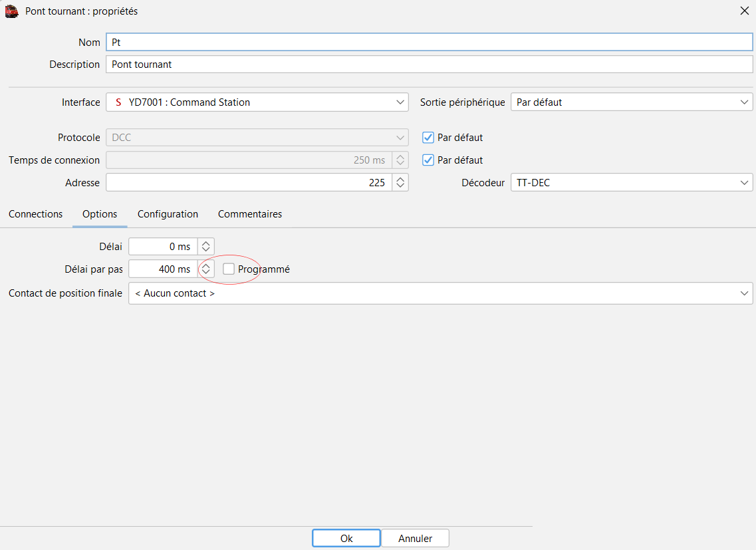Open the Commentaires tab

(250, 213)
